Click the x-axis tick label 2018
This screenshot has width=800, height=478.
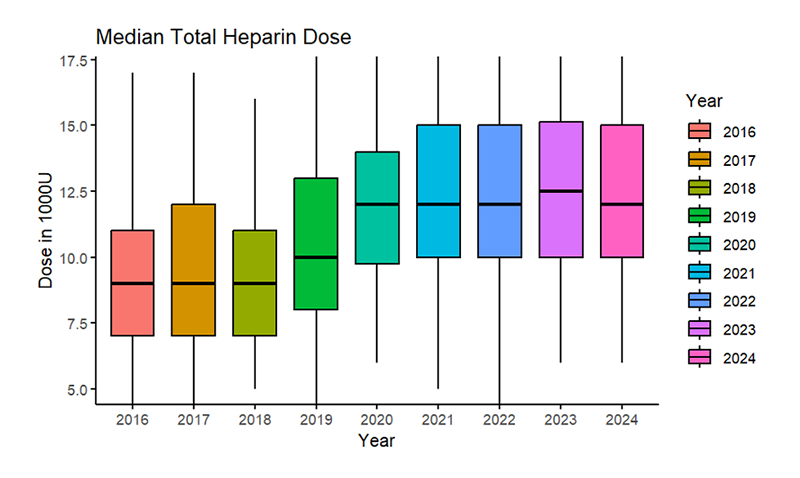click(255, 420)
